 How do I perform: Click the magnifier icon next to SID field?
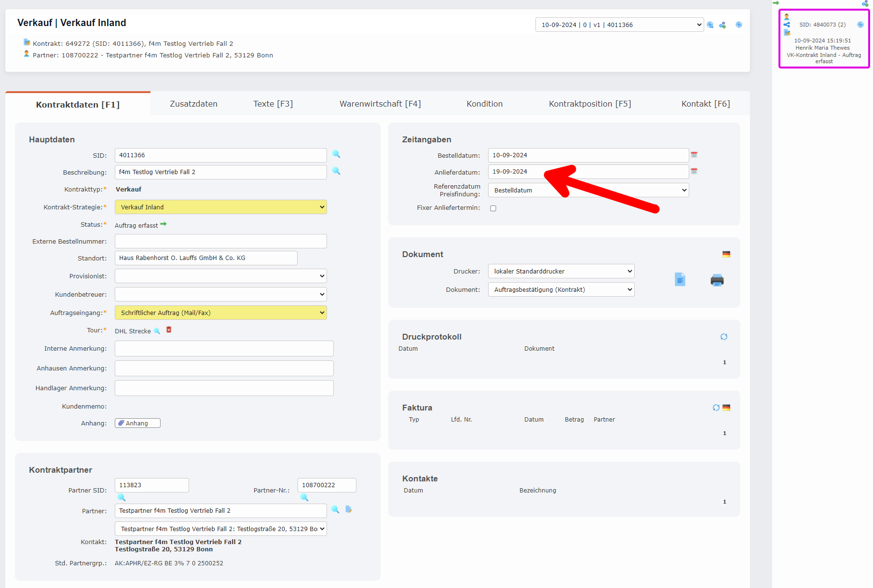pyautogui.click(x=336, y=154)
